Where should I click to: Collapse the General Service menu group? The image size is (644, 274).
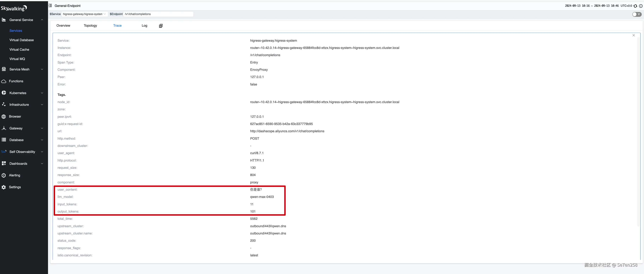point(42,20)
